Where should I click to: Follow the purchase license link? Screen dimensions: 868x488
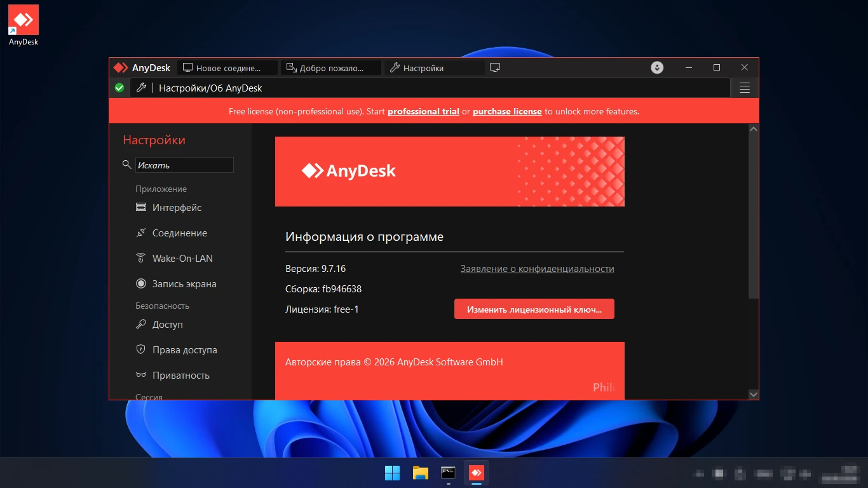click(x=507, y=111)
